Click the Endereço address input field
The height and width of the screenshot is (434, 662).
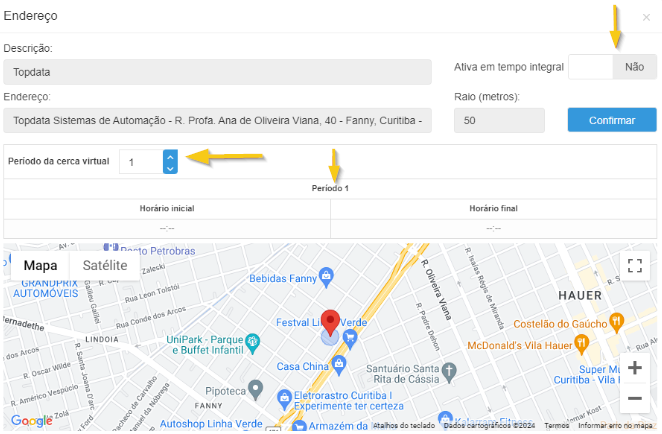(217, 120)
